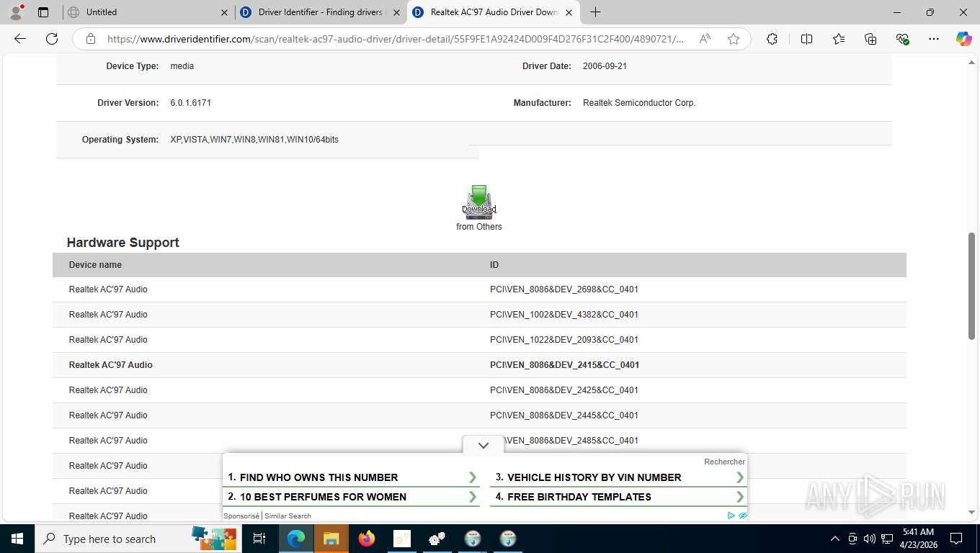Viewport: 980px width, 553px height.
Task: Open Microsoft Edge from the taskbar
Action: tap(296, 539)
